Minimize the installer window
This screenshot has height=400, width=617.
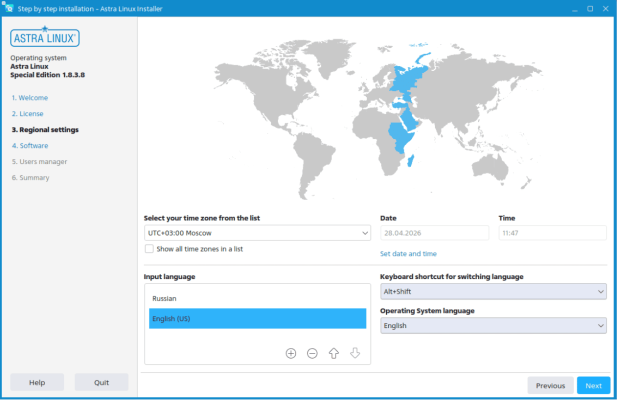click(575, 9)
